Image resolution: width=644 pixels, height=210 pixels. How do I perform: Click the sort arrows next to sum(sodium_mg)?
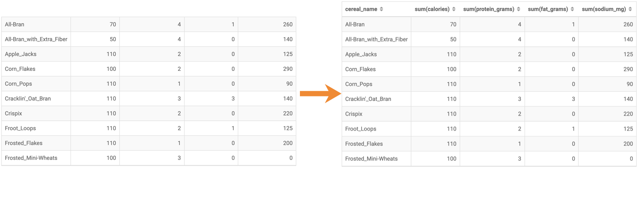pos(630,9)
